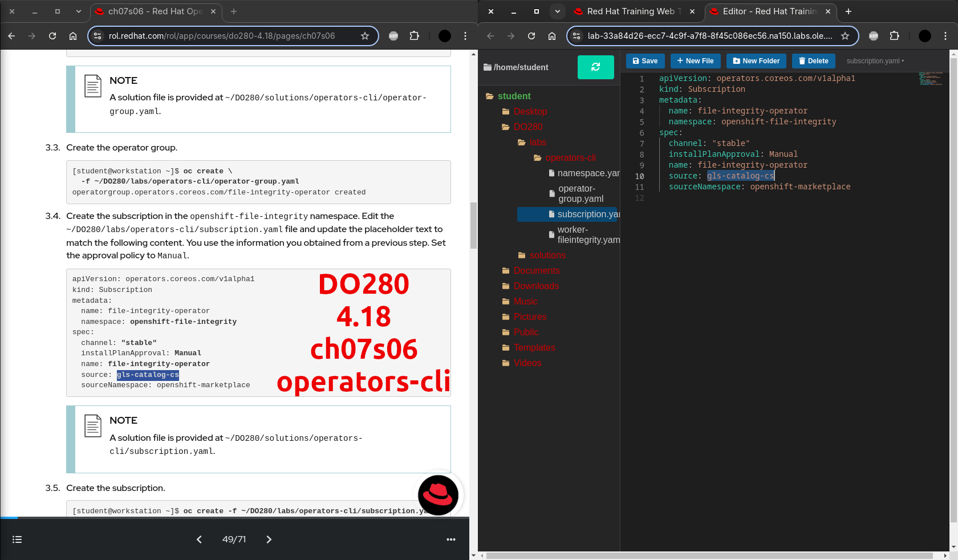Save the subscription.yaml file
Image resolution: width=958 pixels, height=560 pixels.
coord(645,61)
